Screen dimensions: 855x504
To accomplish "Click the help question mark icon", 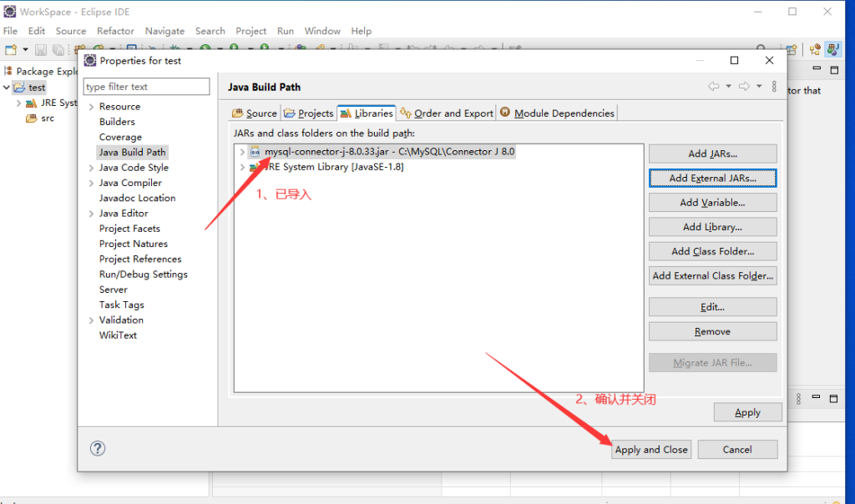I will (98, 448).
